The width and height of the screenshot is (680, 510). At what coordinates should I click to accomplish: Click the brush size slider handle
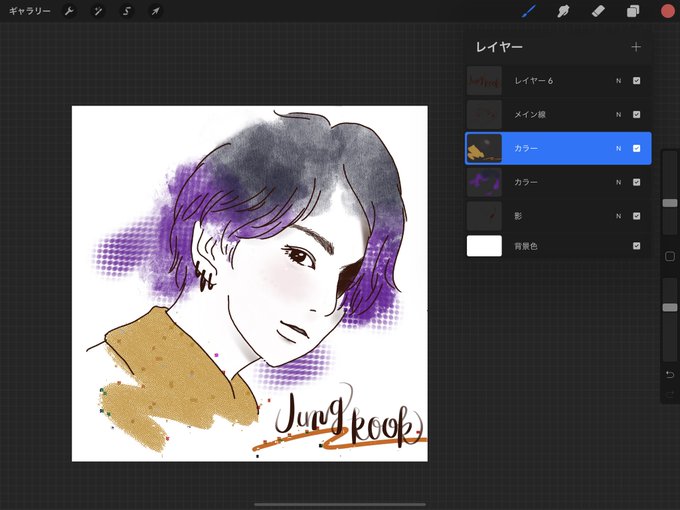tap(670, 203)
